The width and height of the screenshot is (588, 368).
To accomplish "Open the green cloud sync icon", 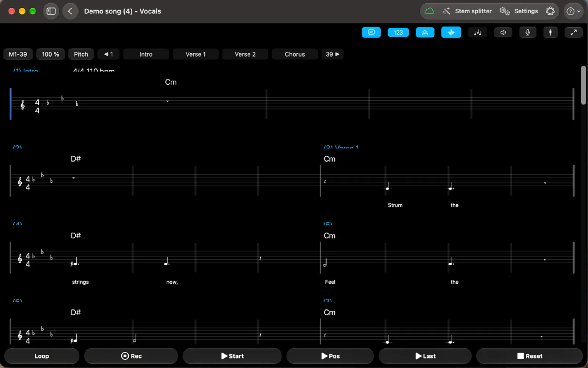I will pos(429,11).
